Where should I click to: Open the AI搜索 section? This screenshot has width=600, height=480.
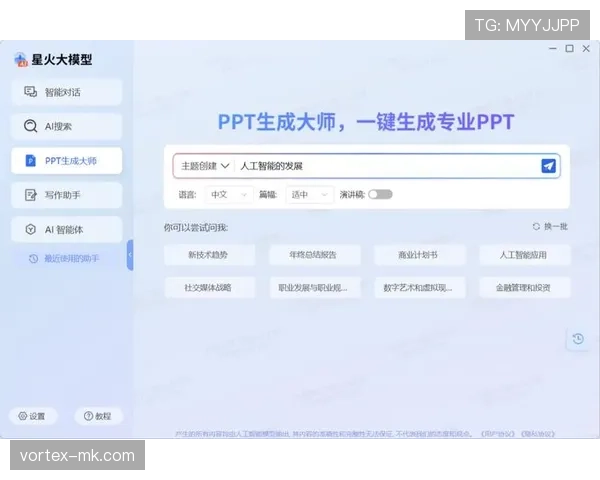[67, 126]
